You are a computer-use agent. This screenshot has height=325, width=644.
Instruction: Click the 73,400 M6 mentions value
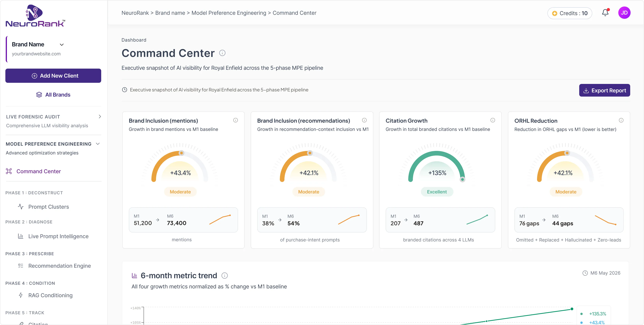(177, 223)
